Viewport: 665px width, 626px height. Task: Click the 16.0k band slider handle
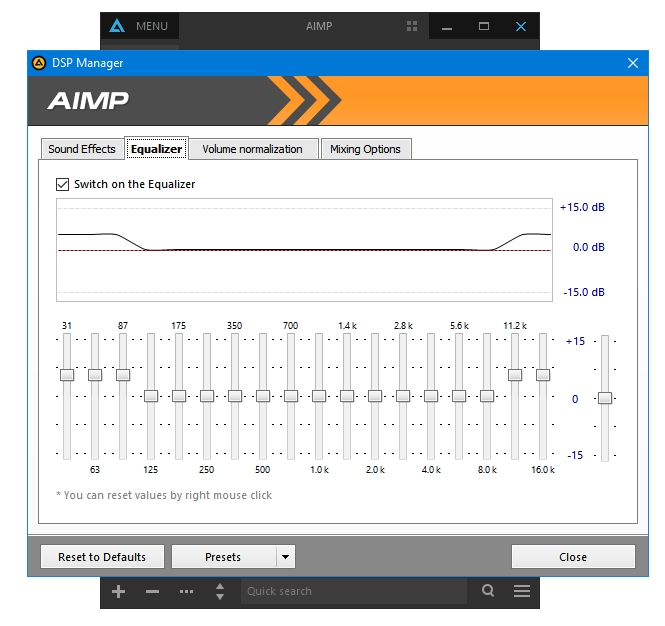click(543, 375)
